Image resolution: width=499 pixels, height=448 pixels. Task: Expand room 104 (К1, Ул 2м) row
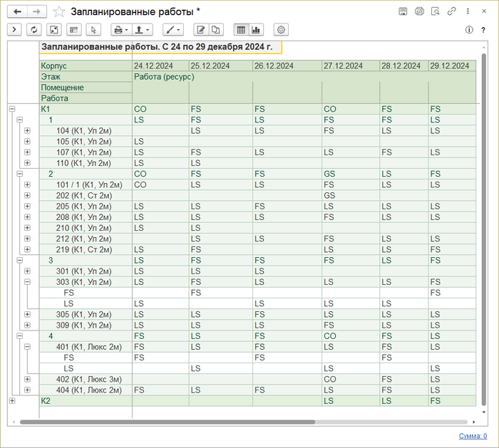click(27, 131)
